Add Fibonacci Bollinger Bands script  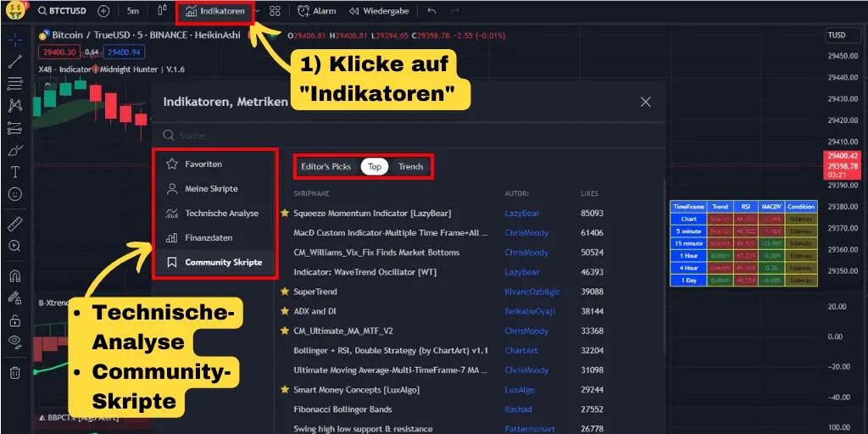coord(342,409)
